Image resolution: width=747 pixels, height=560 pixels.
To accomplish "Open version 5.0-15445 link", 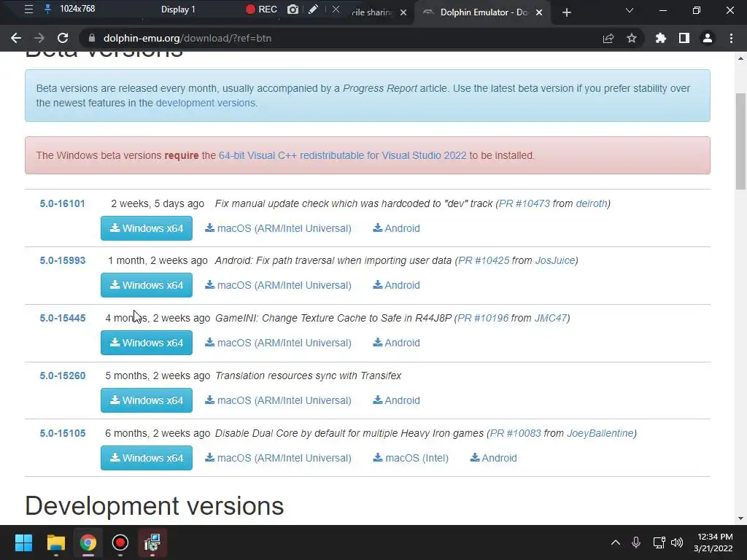I will point(63,318).
